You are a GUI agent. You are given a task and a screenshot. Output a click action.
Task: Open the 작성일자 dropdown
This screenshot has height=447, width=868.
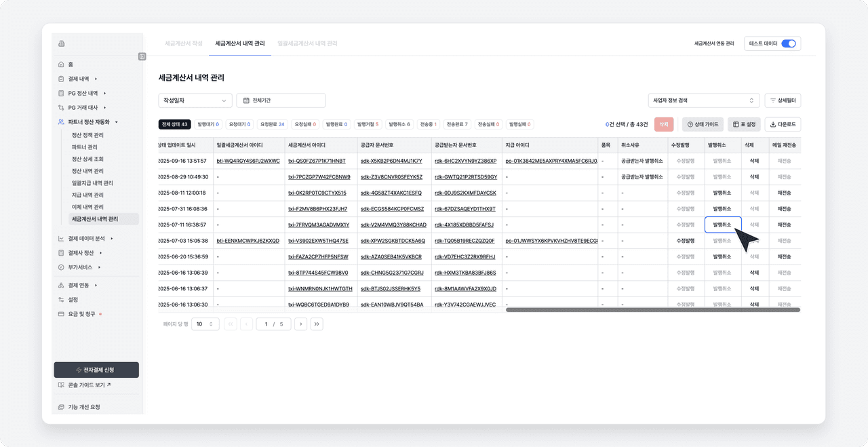(195, 100)
